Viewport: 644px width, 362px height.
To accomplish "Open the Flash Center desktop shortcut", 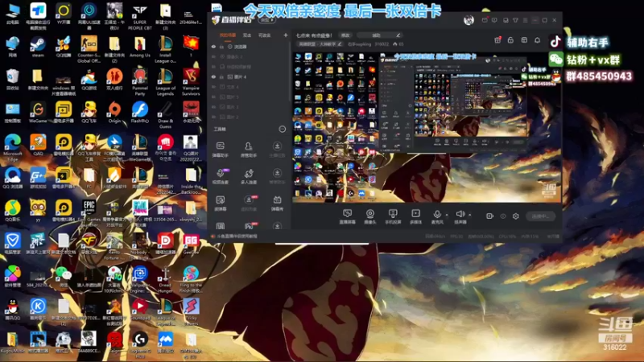I will tap(139, 113).
